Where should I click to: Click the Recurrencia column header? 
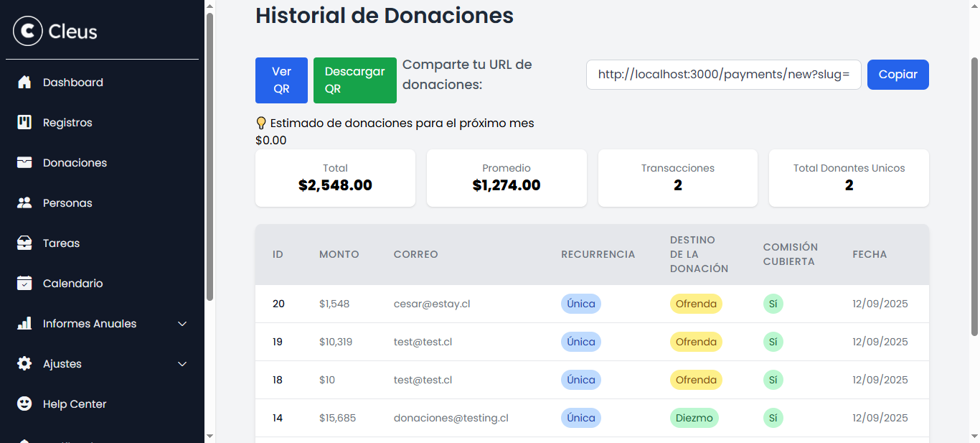598,253
